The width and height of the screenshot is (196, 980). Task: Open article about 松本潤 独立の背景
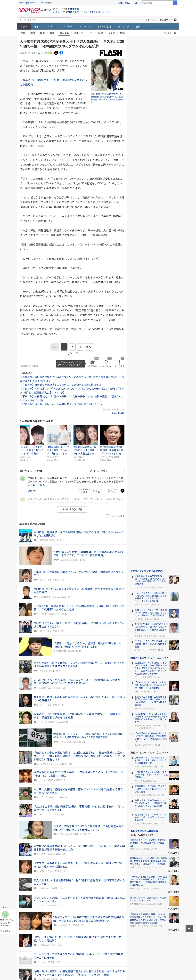[78, 573]
